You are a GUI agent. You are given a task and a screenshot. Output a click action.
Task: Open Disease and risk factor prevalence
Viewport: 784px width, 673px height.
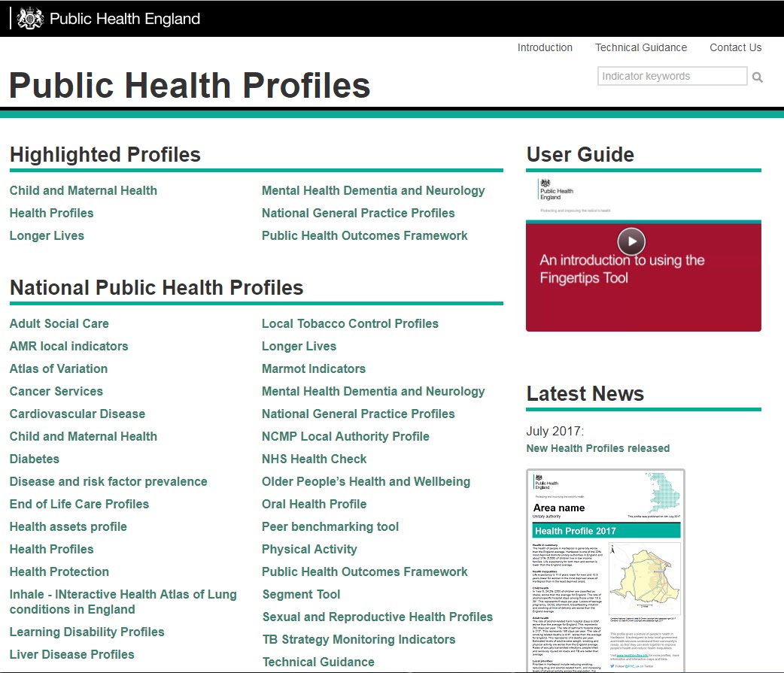[108, 481]
